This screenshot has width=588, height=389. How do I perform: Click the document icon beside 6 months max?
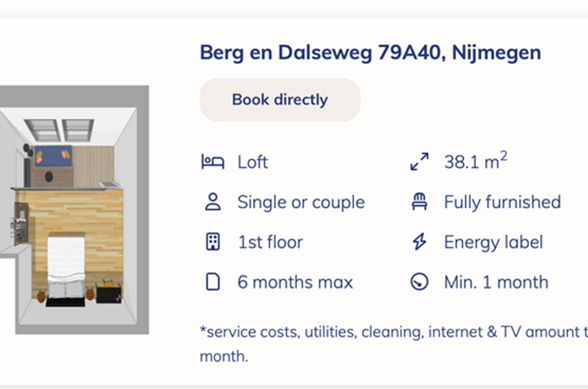click(213, 282)
